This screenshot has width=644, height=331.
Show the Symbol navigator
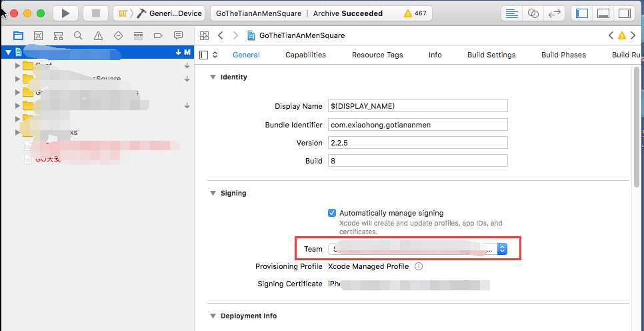[x=58, y=36]
